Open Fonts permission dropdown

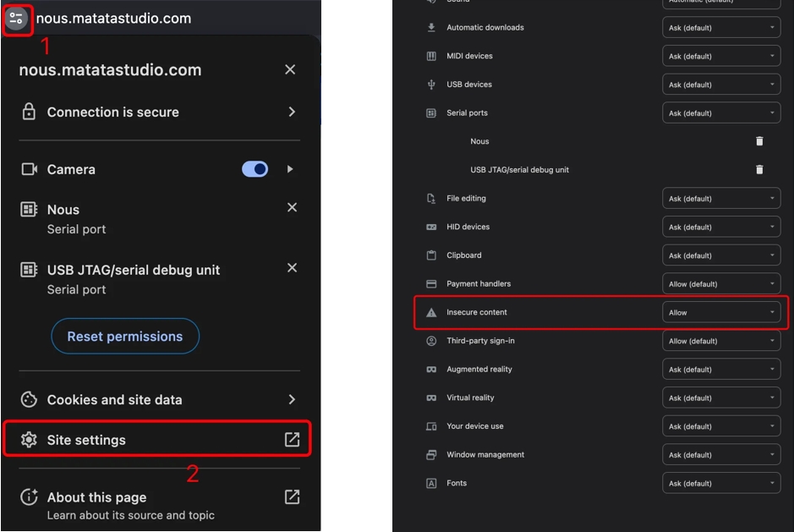tap(721, 483)
